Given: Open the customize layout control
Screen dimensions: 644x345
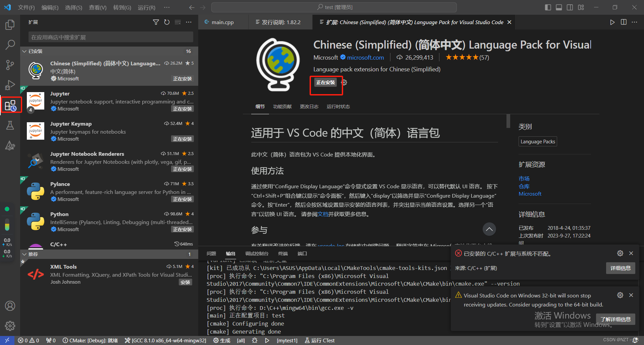Looking at the screenshot, I should tap(581, 7).
